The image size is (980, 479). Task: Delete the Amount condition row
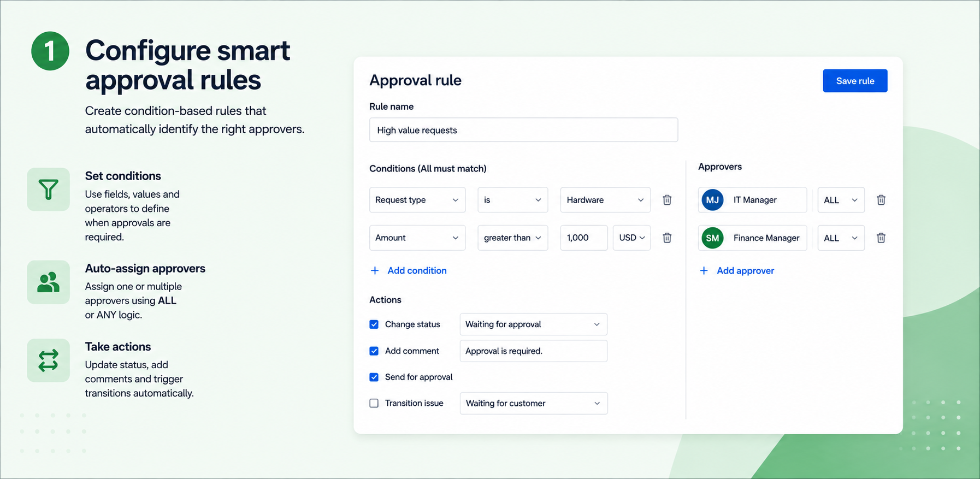[x=667, y=238]
